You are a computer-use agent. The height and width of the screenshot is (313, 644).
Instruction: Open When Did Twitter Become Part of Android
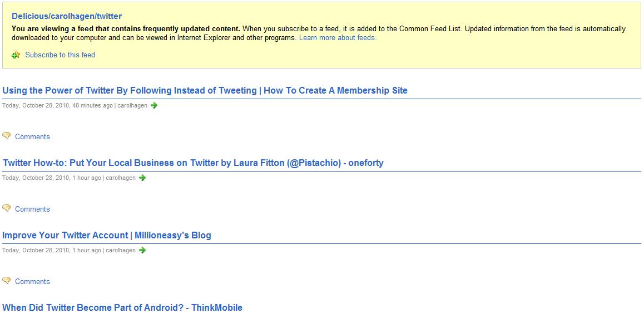tap(122, 307)
